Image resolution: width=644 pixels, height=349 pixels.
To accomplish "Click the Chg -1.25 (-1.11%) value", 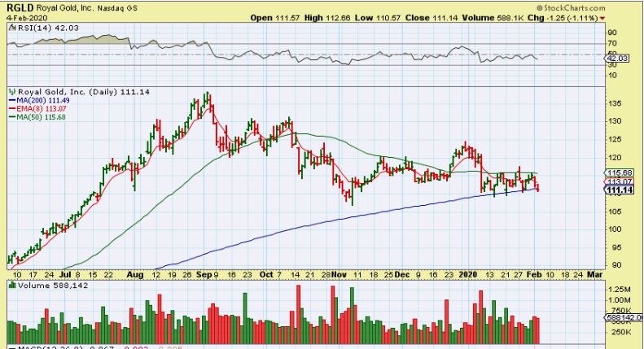I will coord(563,18).
